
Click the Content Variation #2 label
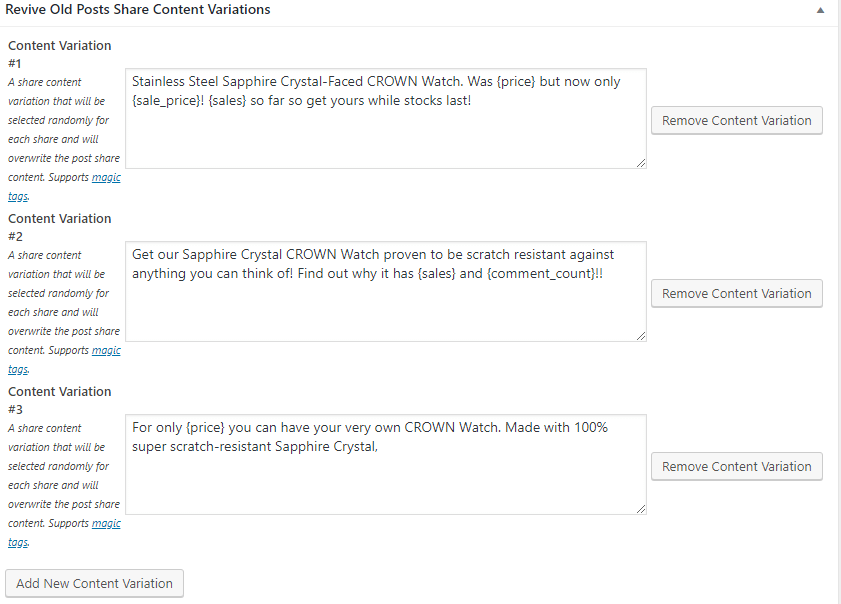[60, 219]
